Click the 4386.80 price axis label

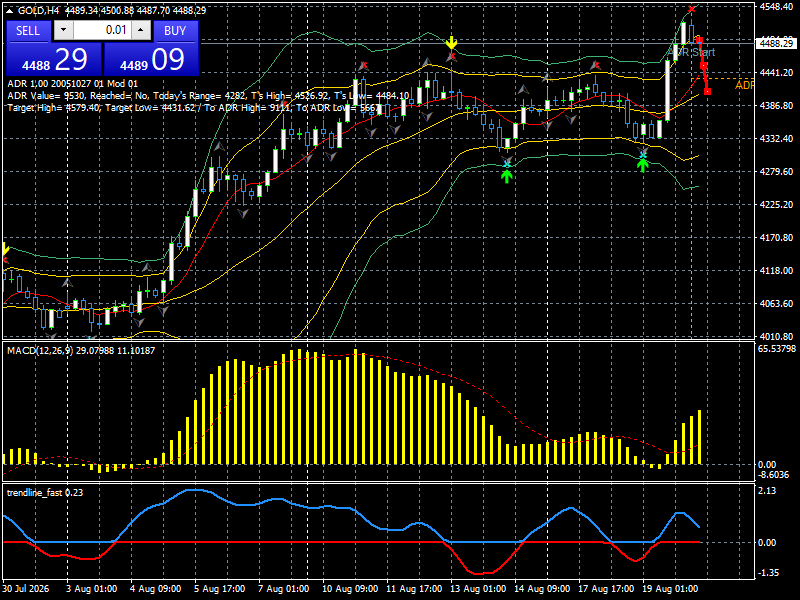[x=776, y=106]
